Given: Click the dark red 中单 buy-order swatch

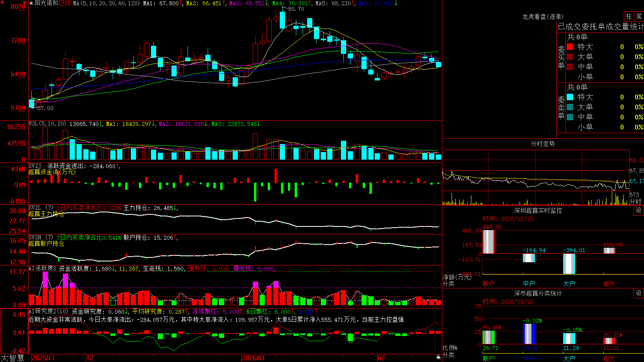Looking at the screenshot, I should 570,67.
